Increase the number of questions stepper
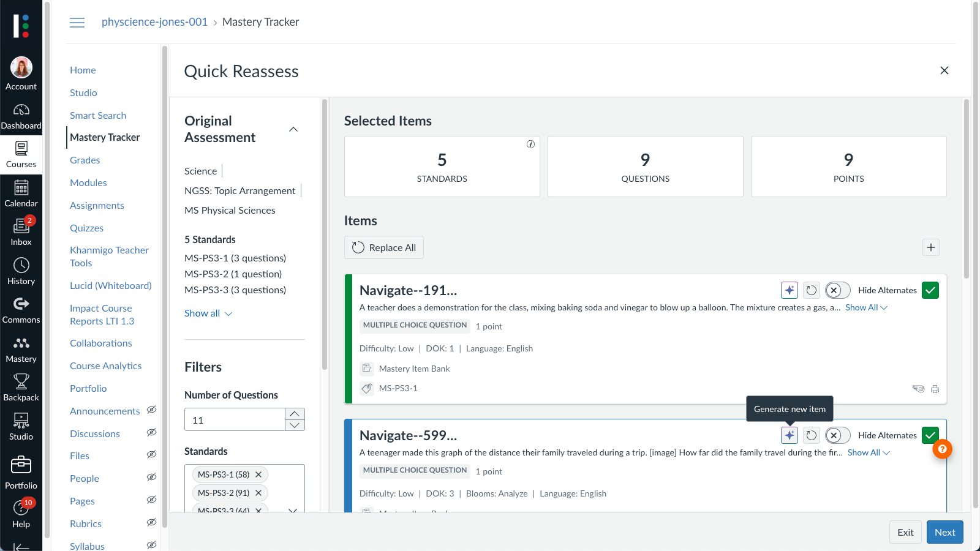The height and width of the screenshot is (551, 980). click(x=295, y=414)
